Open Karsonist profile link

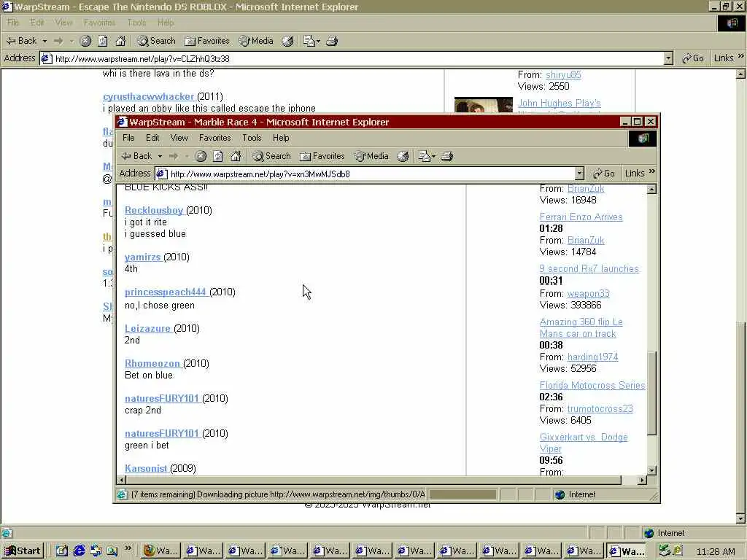click(x=146, y=469)
